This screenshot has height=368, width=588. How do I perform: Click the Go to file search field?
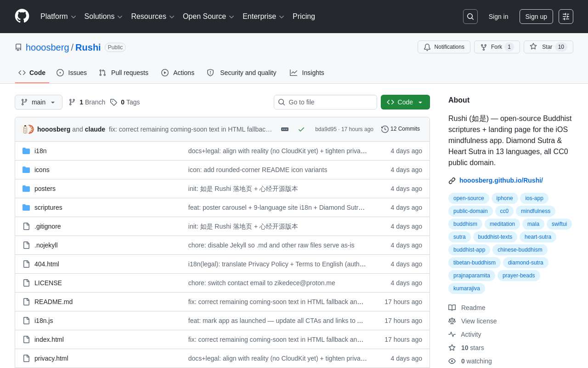[325, 102]
